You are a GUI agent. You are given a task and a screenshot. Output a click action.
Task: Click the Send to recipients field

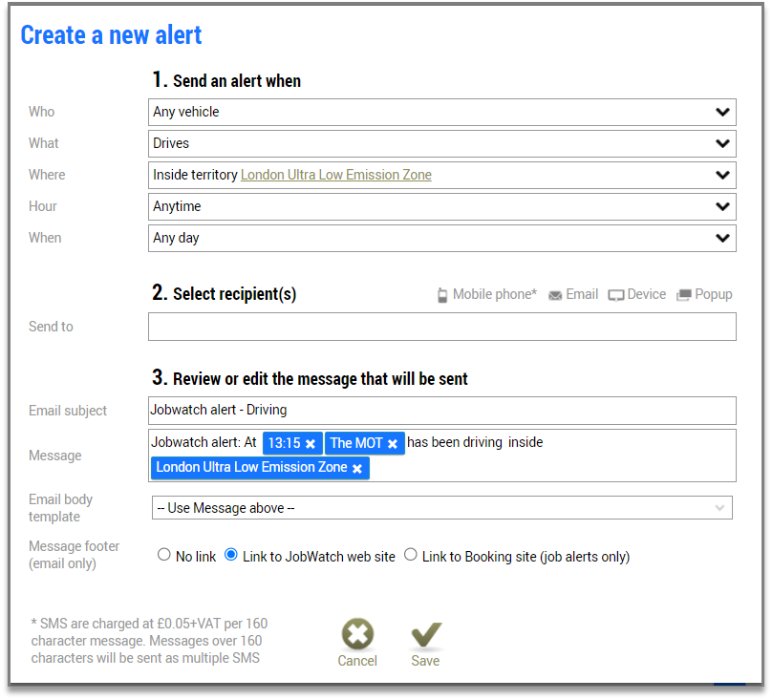[441, 327]
